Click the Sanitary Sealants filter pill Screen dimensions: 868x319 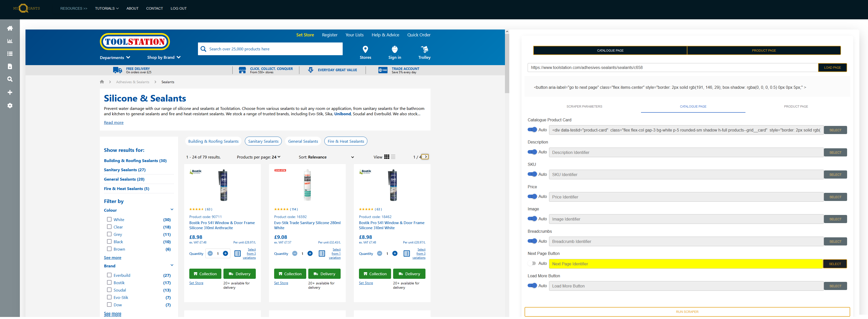click(x=263, y=141)
